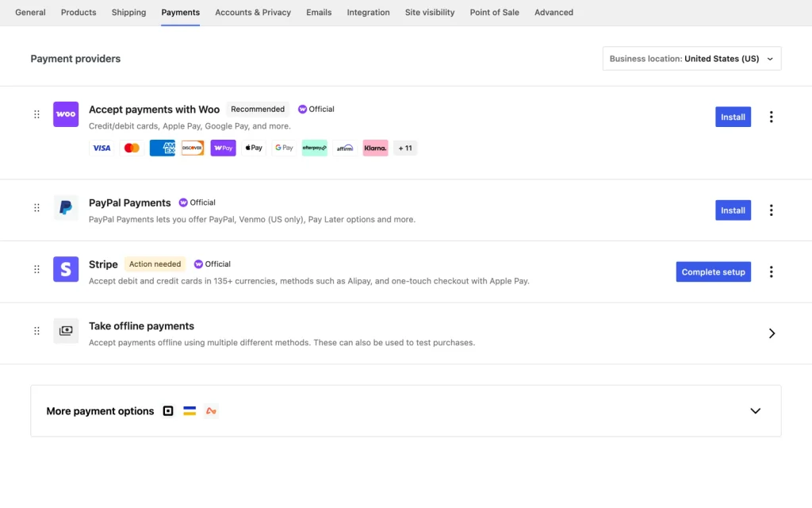Image resolution: width=812 pixels, height=508 pixels.
Task: Open the Site visibility tab
Action: 430,13
